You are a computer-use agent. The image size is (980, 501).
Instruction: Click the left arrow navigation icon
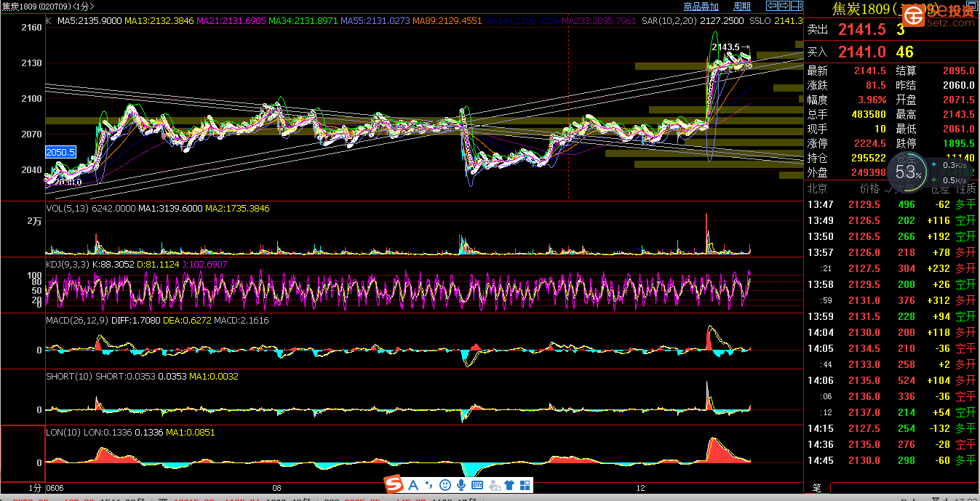click(x=772, y=6)
